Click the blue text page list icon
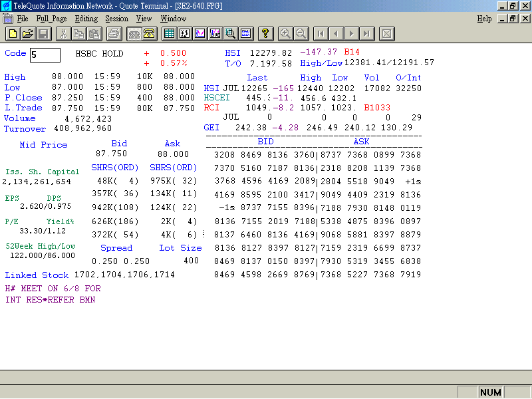 (x=245, y=34)
